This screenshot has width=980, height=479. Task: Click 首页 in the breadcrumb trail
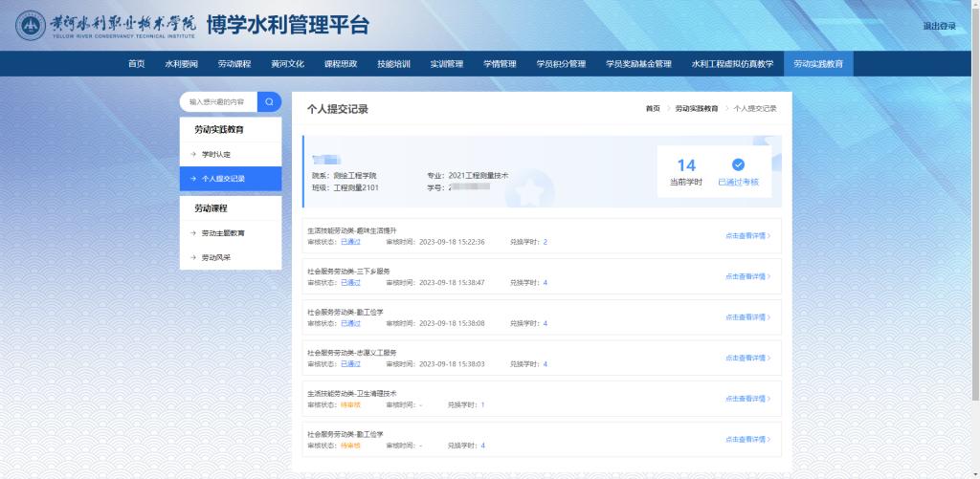pos(653,109)
